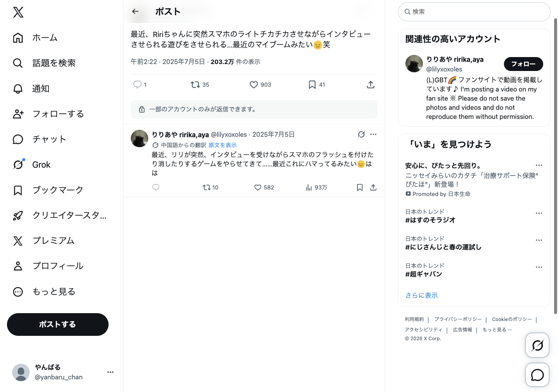This screenshot has width=558, height=392.
Task: Expand account menu next to やんばる
Action: (110, 372)
